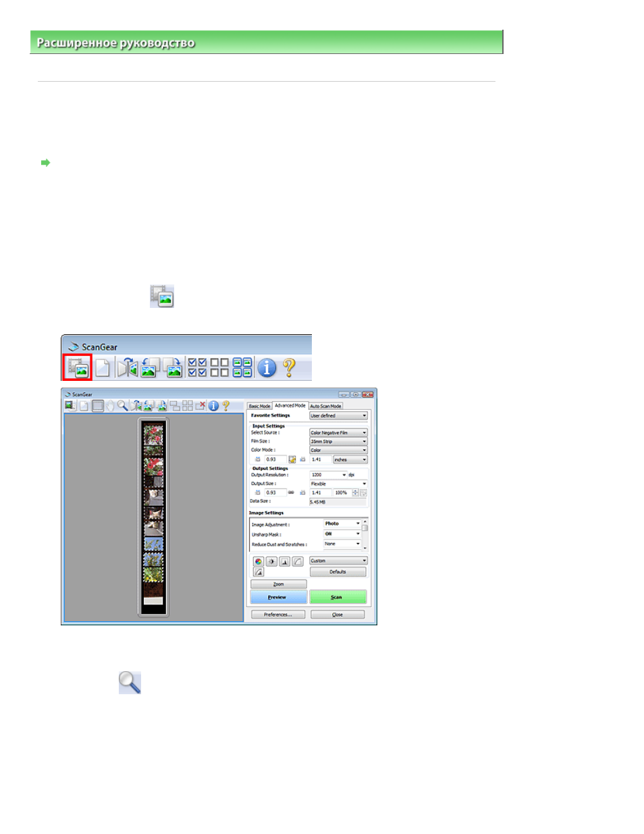Click the Crop frame tool in the ScanGear window
Screen dimensions: 644x834
tap(98, 405)
